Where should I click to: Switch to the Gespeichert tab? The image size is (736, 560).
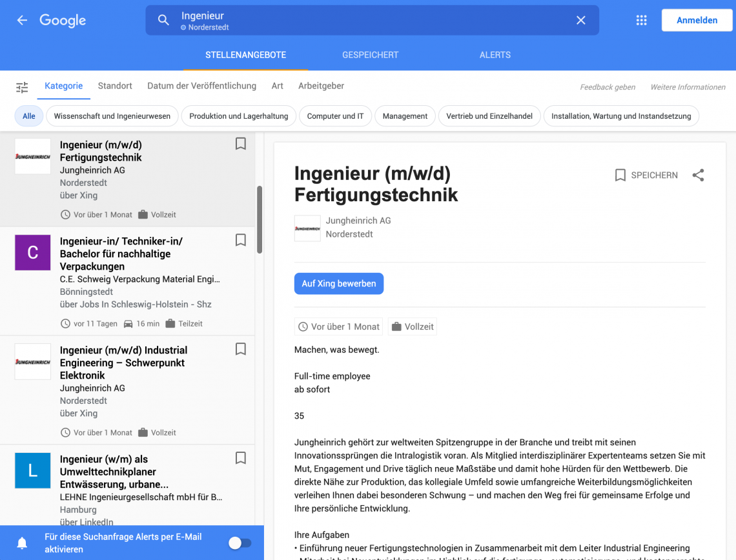click(x=370, y=55)
